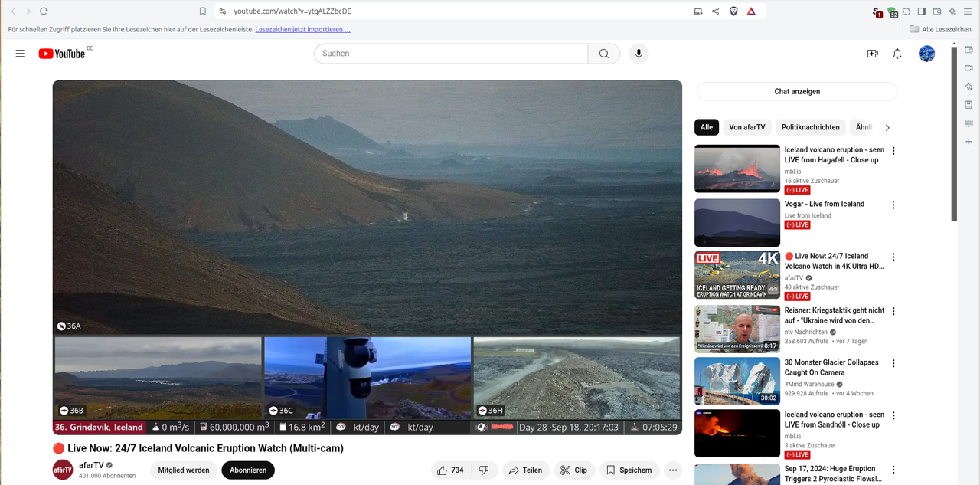Click the cast/install icon in the address bar

click(x=697, y=11)
